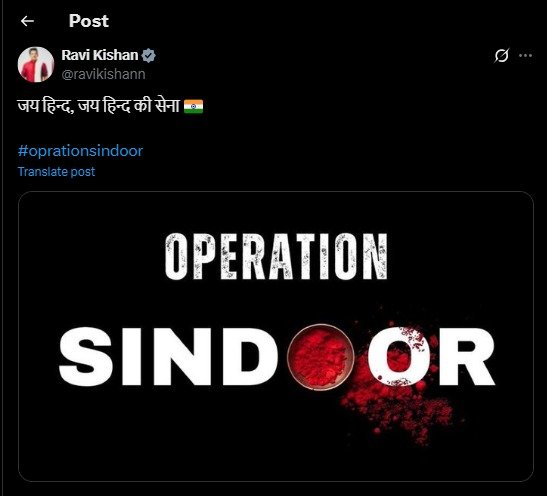Open the #oprationsindoor hashtag
547x496 pixels.
81,151
